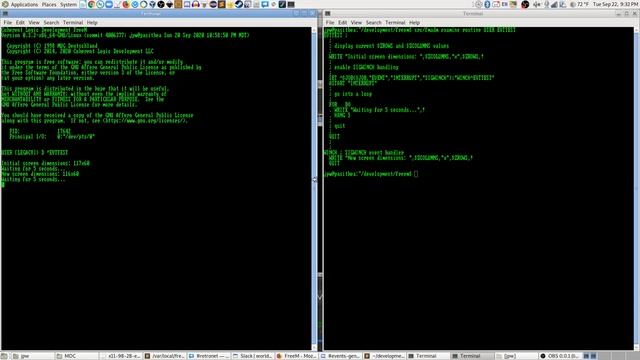Switch to the Slack taskbar window
Viewport: 640px width, 360px height.
253,356
